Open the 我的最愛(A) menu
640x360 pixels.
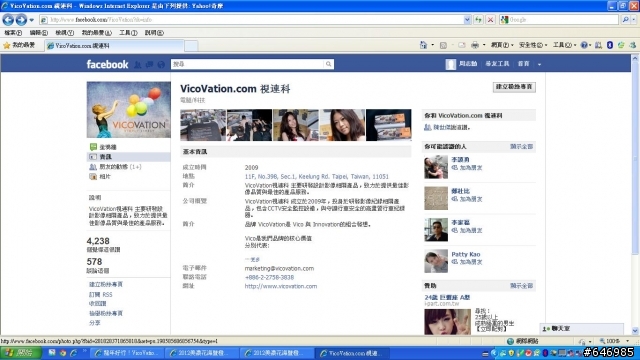pos(96,33)
